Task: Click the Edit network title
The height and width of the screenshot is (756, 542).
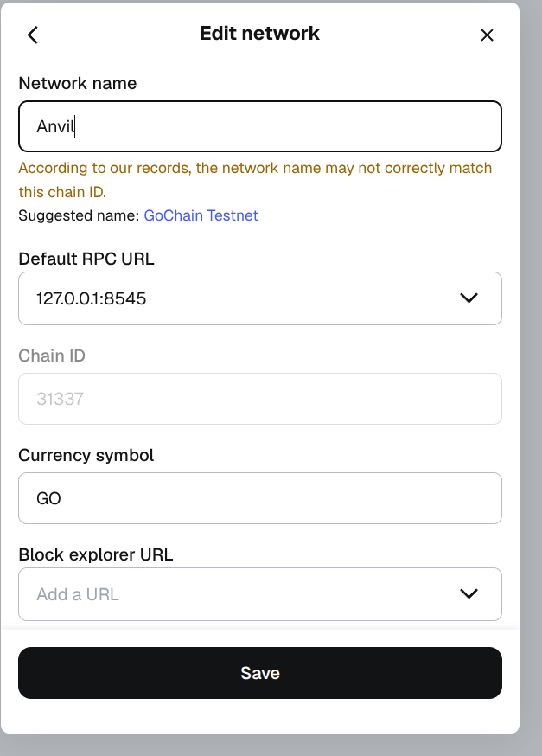Action: [x=259, y=33]
